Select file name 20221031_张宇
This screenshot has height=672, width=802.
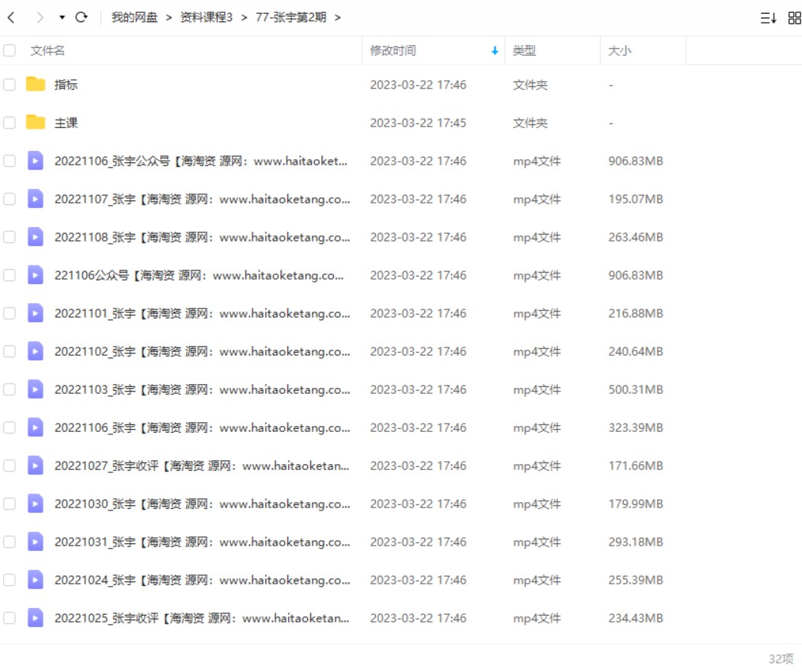[202, 542]
